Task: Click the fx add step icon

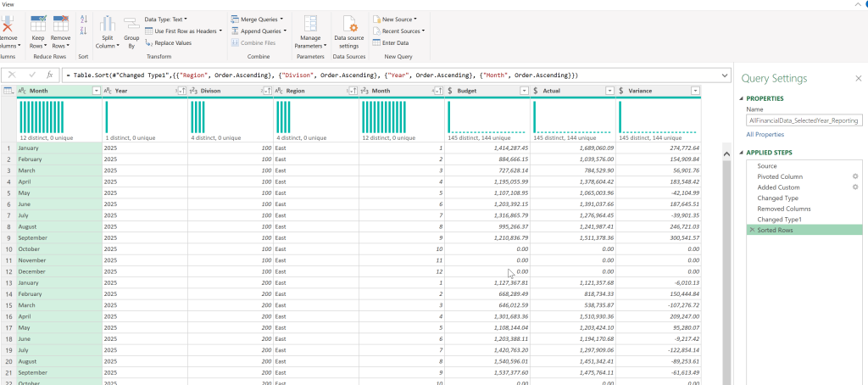Action: [x=50, y=75]
